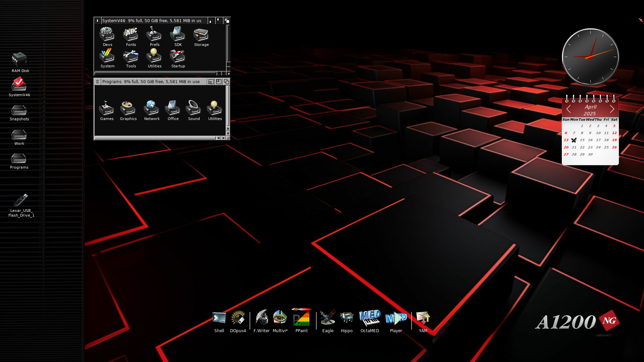This screenshot has height=362, width=644.
Task: Open RAM Disk desktop icon
Action: pyautogui.click(x=19, y=60)
